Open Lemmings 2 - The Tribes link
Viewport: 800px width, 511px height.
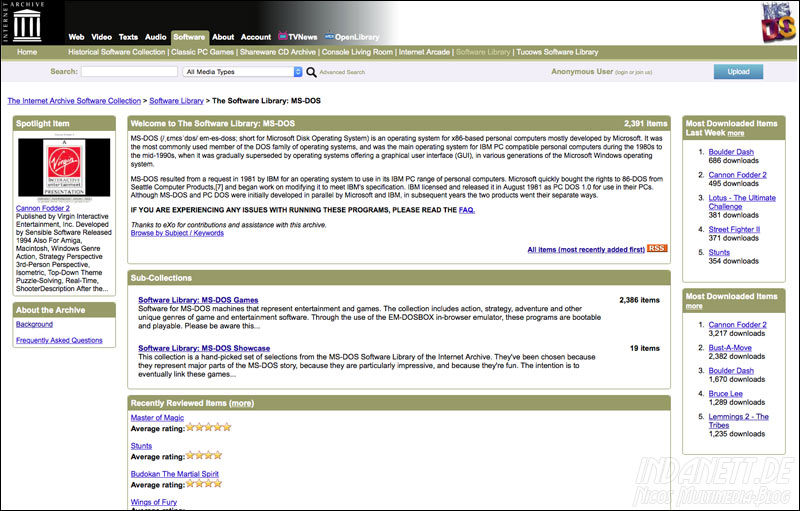738,421
